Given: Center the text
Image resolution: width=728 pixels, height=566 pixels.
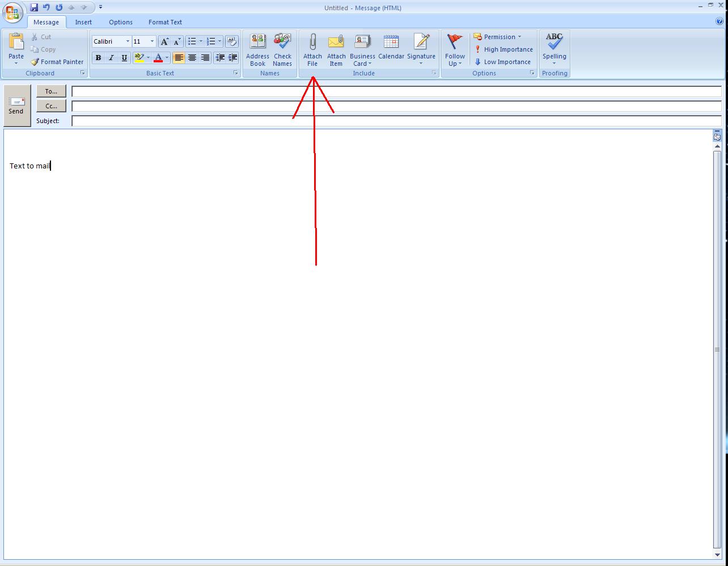Looking at the screenshot, I should [x=192, y=58].
